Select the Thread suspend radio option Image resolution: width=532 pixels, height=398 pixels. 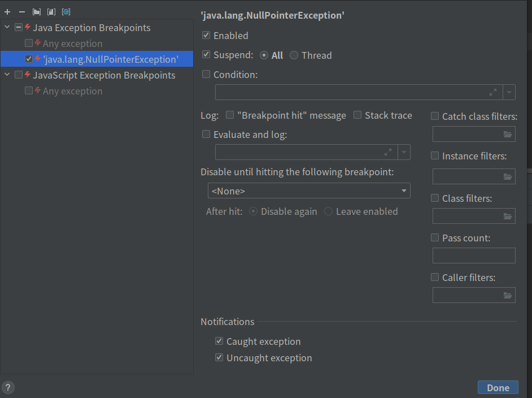click(294, 55)
